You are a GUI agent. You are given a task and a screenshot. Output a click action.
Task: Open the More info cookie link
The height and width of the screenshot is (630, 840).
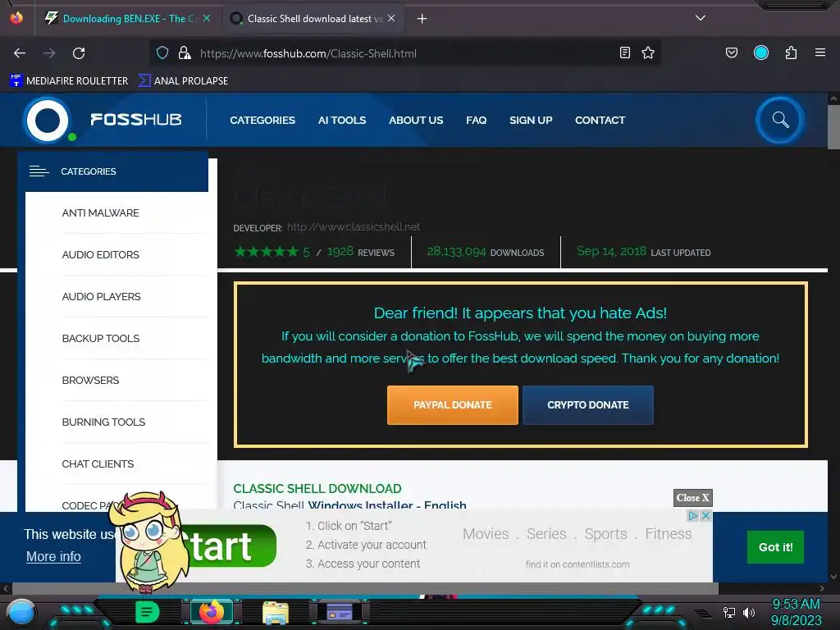click(x=53, y=557)
